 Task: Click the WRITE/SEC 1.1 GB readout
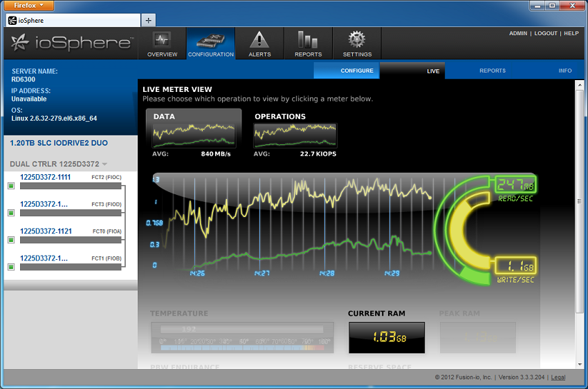(515, 266)
